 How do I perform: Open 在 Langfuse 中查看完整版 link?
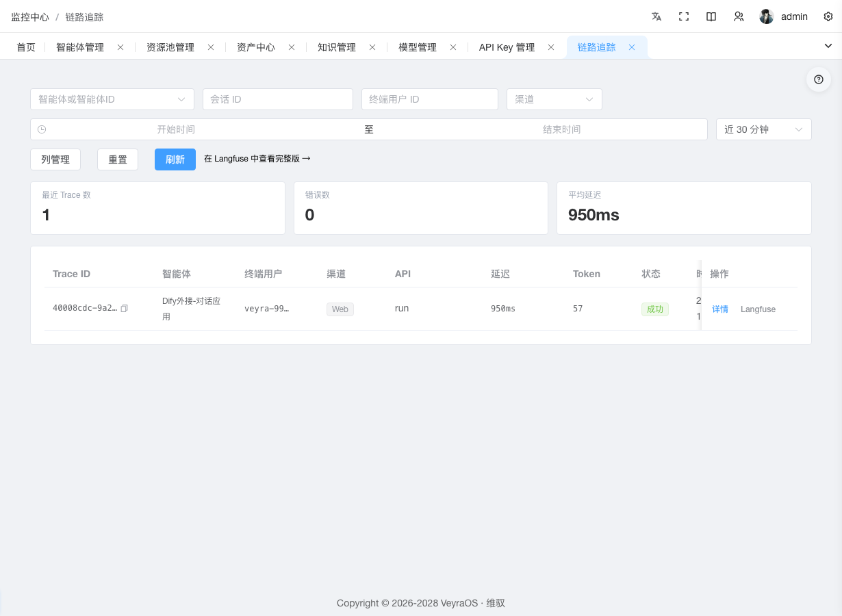point(257,159)
